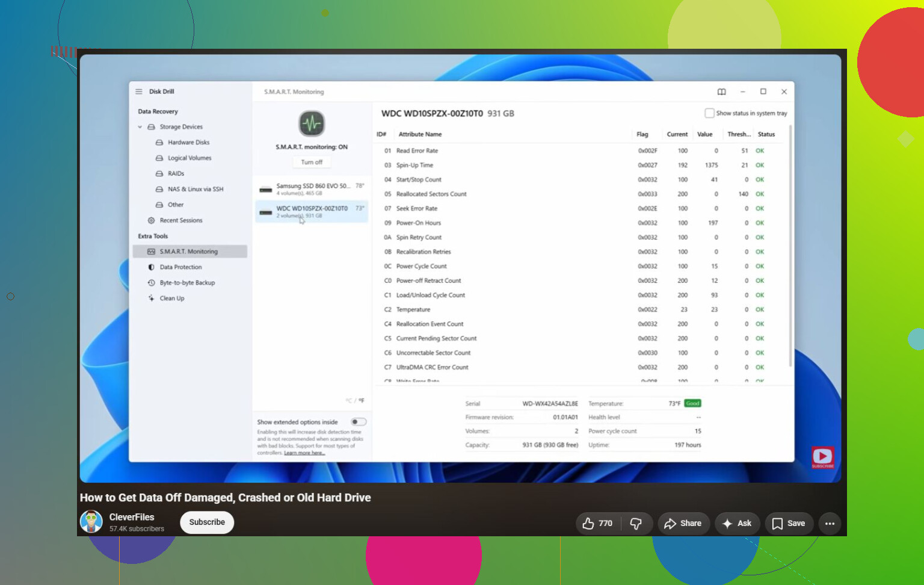Select Current Pending Sector Count row
The width and height of the screenshot is (924, 585).
pos(581,339)
